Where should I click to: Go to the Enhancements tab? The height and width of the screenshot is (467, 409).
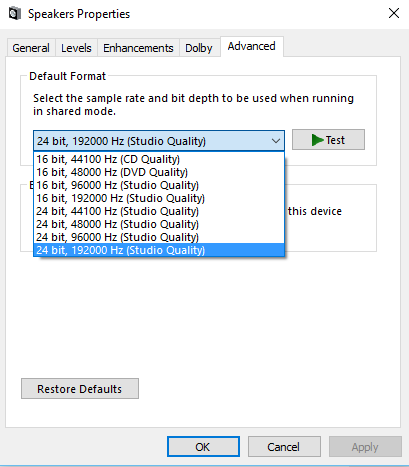click(x=138, y=48)
